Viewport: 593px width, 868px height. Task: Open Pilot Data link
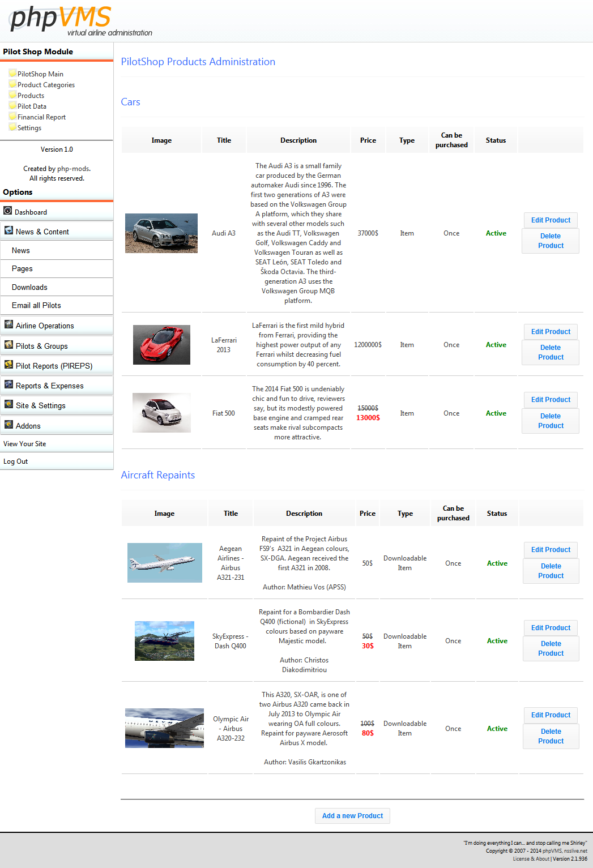[x=32, y=106]
